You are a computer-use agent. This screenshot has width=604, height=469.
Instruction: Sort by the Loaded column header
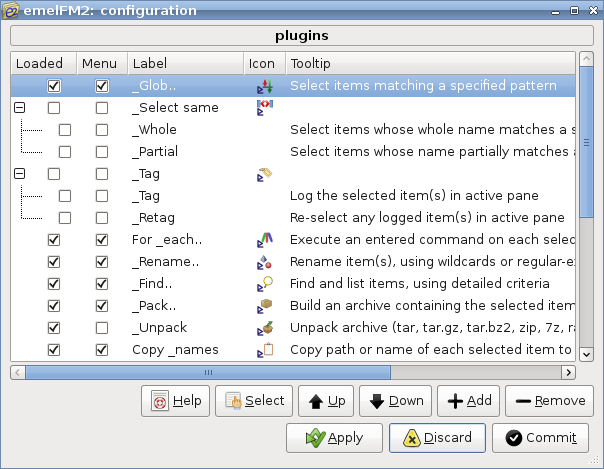pos(44,63)
